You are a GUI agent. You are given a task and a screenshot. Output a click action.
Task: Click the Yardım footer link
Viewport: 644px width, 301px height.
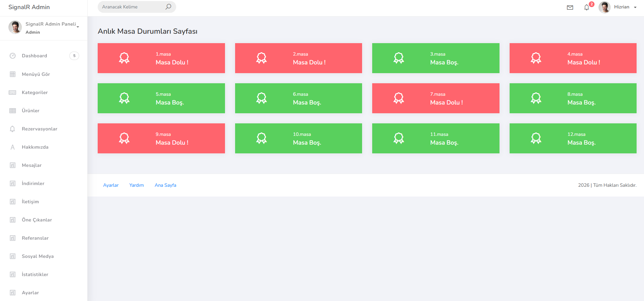point(136,185)
